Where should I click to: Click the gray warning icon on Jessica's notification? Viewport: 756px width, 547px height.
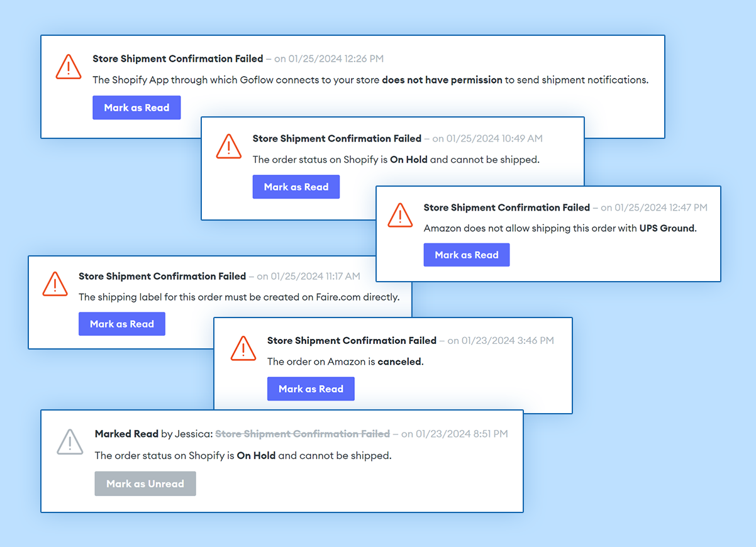[x=70, y=441]
